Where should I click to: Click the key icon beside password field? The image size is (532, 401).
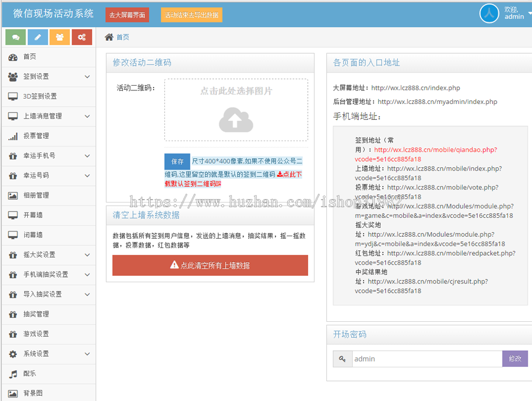pyautogui.click(x=343, y=358)
